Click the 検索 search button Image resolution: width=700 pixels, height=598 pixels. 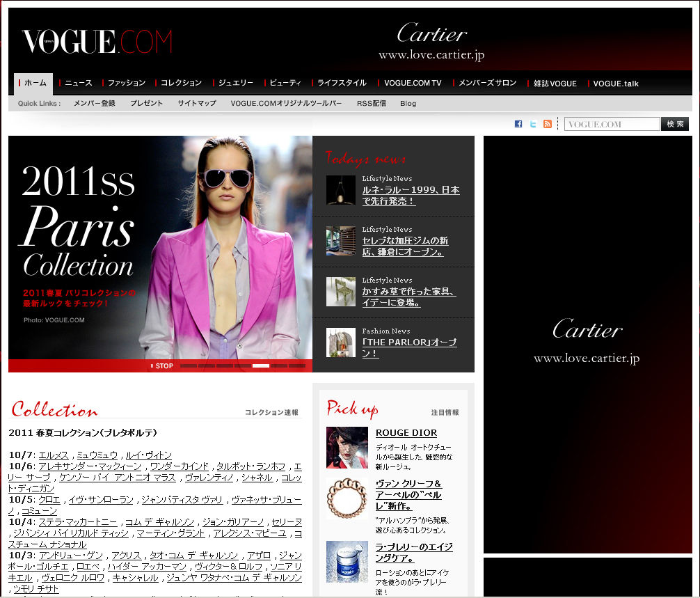pyautogui.click(x=675, y=124)
